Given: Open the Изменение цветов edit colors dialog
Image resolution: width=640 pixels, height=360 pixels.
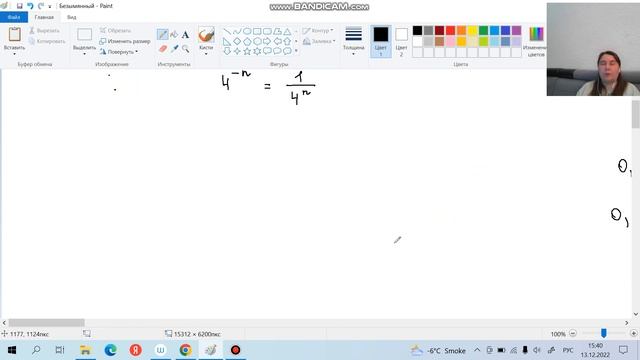Looking at the screenshot, I should click(536, 41).
